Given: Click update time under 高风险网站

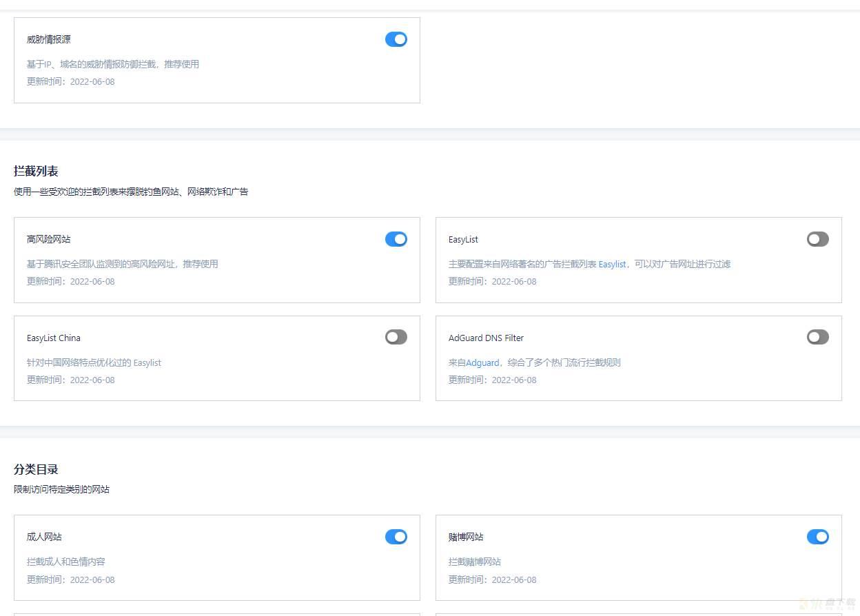Looking at the screenshot, I should click(71, 281).
